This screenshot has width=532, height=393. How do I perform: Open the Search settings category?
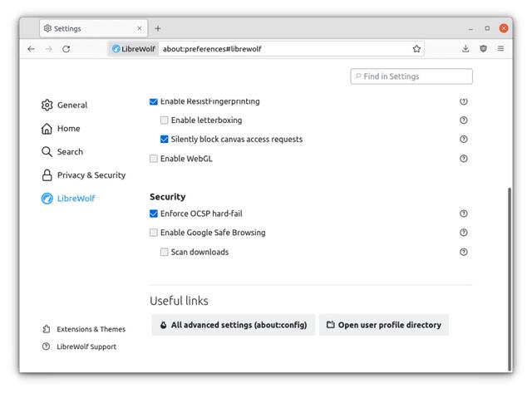(62, 151)
